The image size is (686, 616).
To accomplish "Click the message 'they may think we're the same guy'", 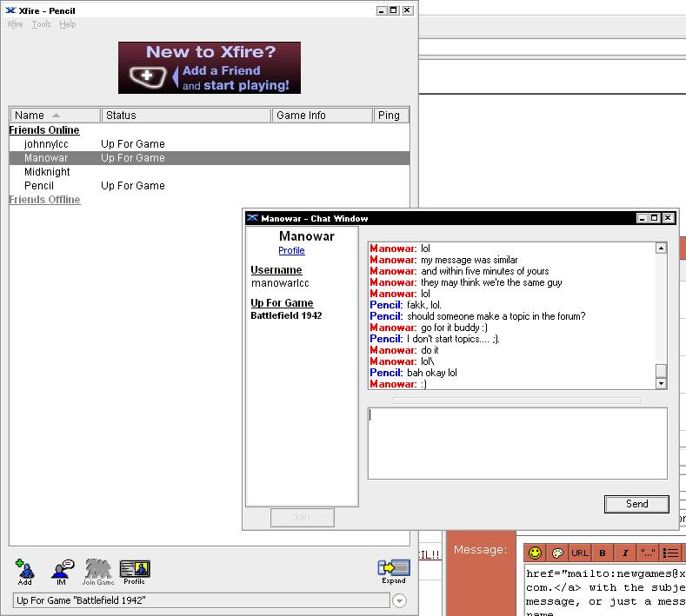I will click(492, 282).
